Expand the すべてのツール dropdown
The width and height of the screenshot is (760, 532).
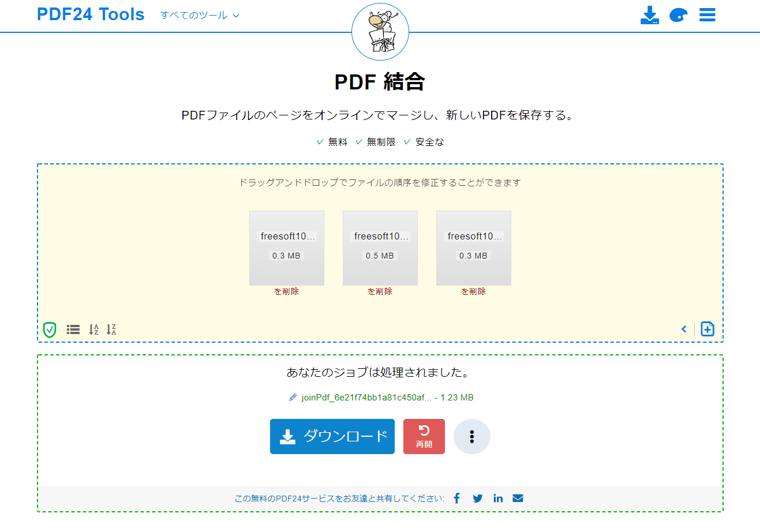pos(199,15)
